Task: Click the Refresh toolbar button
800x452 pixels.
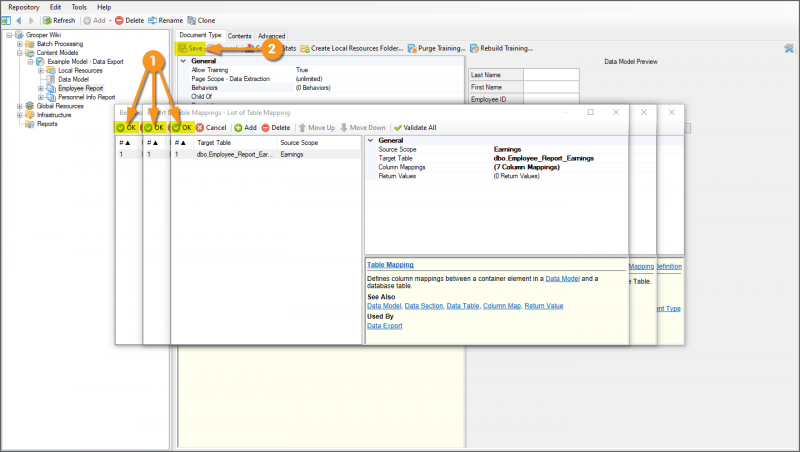Action: pyautogui.click(x=59, y=20)
